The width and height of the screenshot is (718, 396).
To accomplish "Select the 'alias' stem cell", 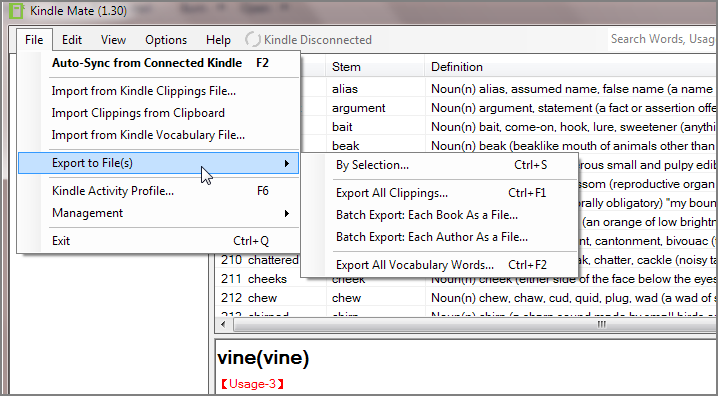I will pyautogui.click(x=375, y=89).
